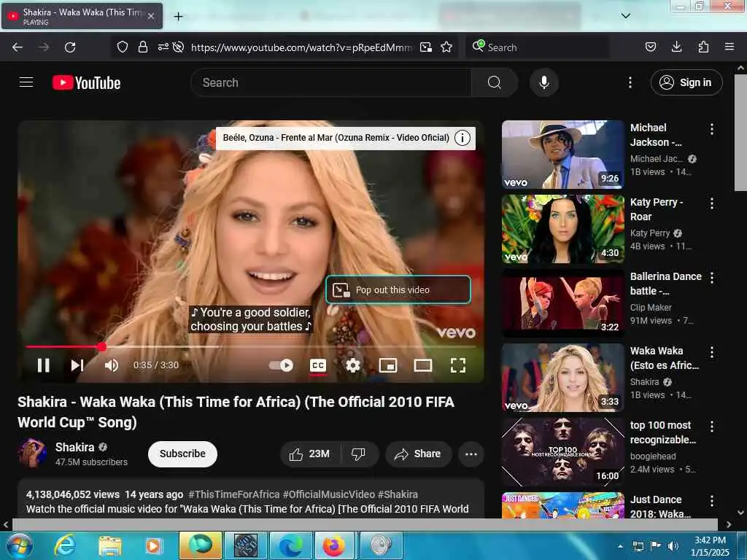Click autoplay blocked icon in address bar
Viewport: 747px width, 560px height.
coord(178,47)
